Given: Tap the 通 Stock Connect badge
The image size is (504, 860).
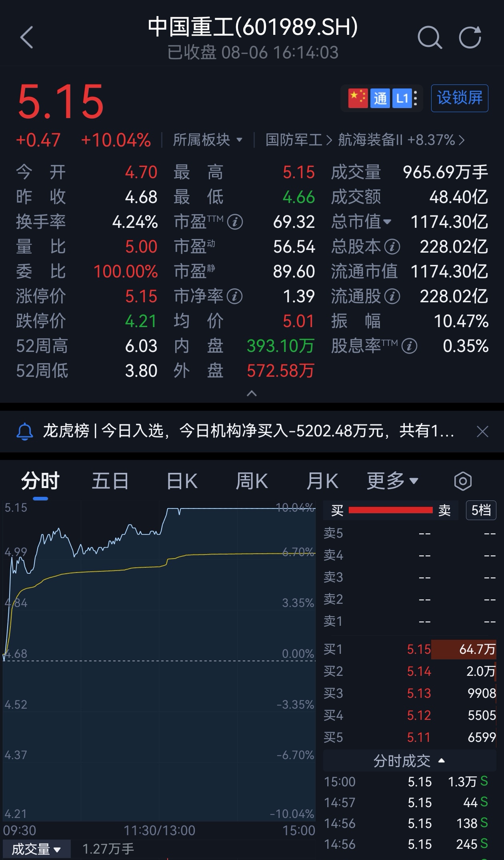Looking at the screenshot, I should [380, 98].
